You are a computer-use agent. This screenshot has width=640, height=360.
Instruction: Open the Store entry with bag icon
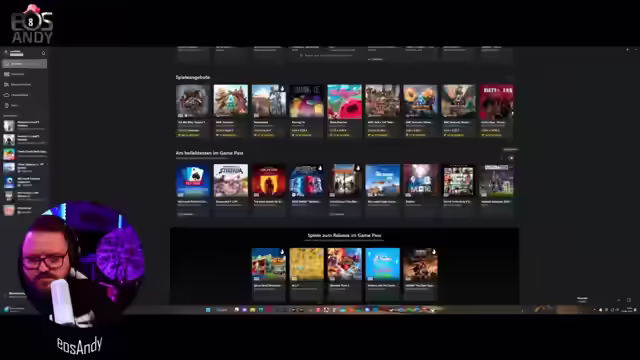tap(24, 105)
